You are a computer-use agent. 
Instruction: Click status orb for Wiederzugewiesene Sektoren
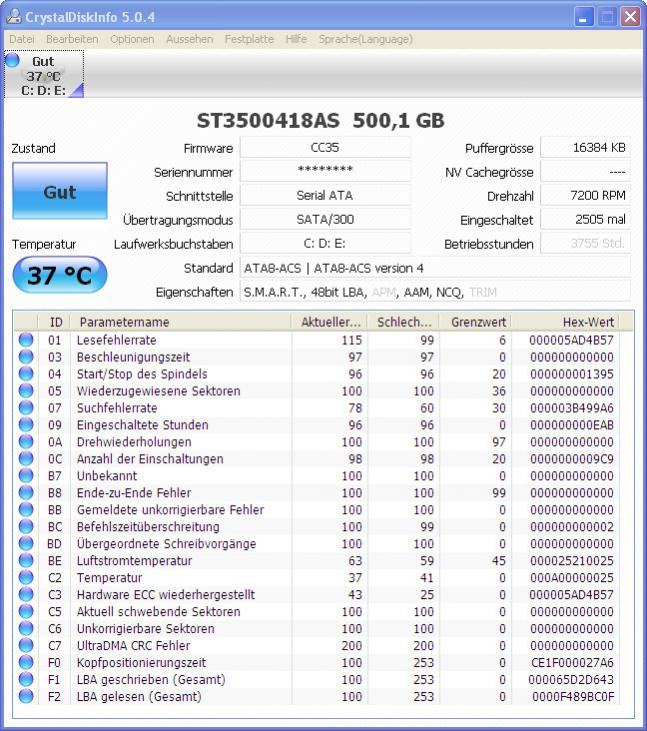pos(26,391)
